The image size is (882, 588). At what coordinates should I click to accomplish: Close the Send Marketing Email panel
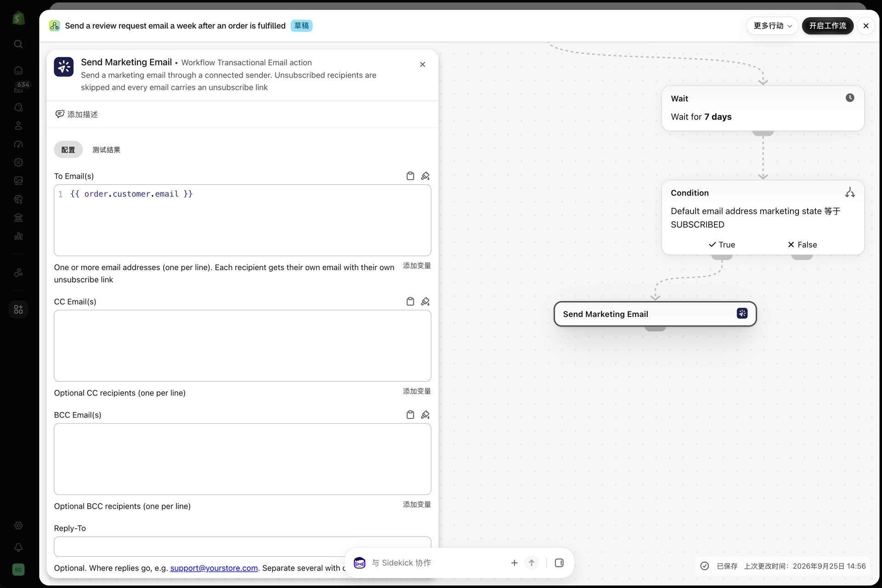click(x=423, y=64)
